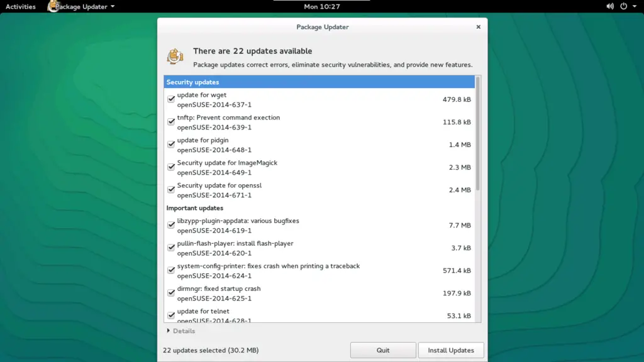Click the Quit button

pyautogui.click(x=383, y=350)
